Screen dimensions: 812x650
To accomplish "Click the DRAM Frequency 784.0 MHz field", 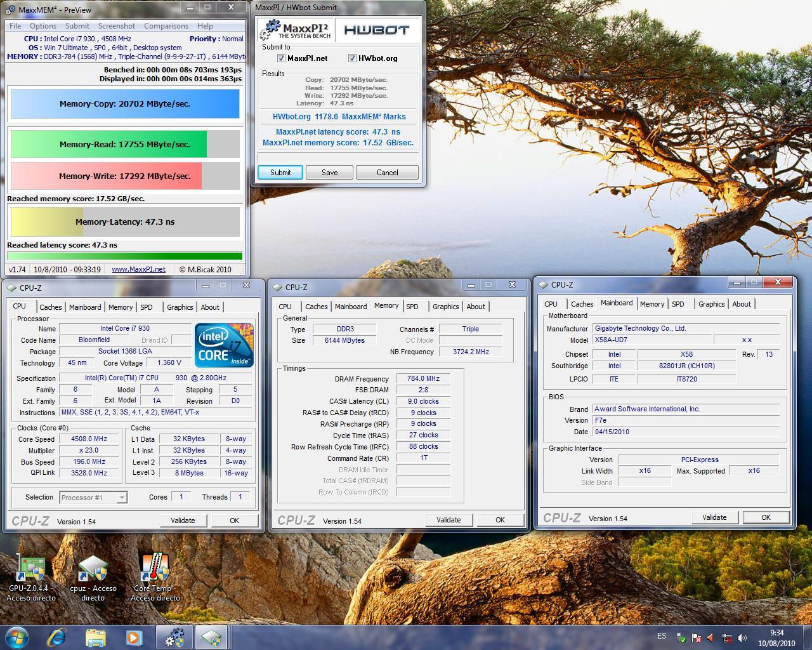I will tap(424, 379).
